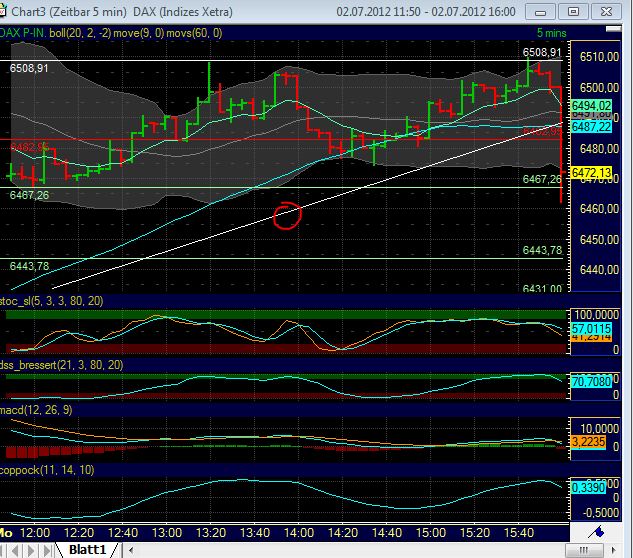
Task: Click the horizontal scrollbar left arrow
Action: pos(131,550)
